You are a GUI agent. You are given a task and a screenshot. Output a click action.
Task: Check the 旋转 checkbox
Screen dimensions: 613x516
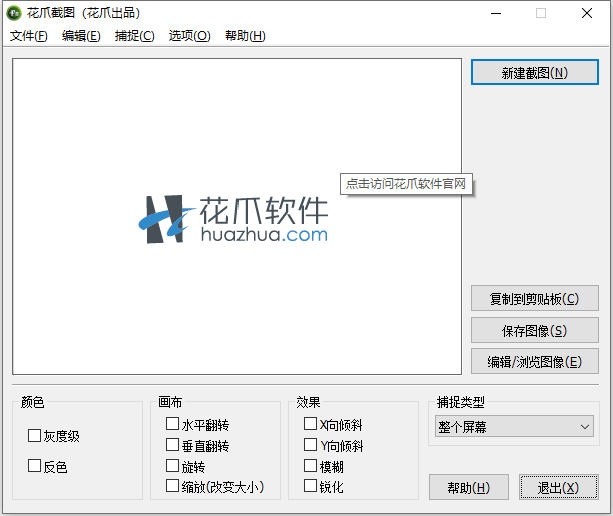(172, 466)
